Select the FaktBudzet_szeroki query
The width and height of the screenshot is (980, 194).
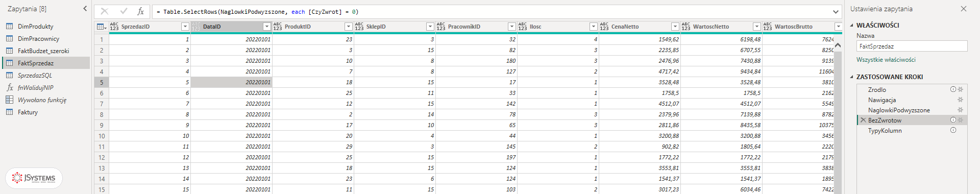click(x=46, y=51)
